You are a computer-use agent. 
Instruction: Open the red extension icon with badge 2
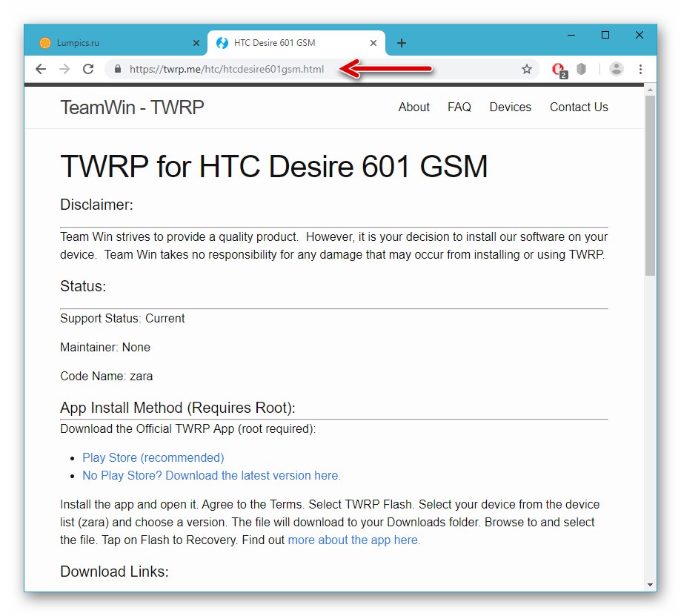[559, 70]
